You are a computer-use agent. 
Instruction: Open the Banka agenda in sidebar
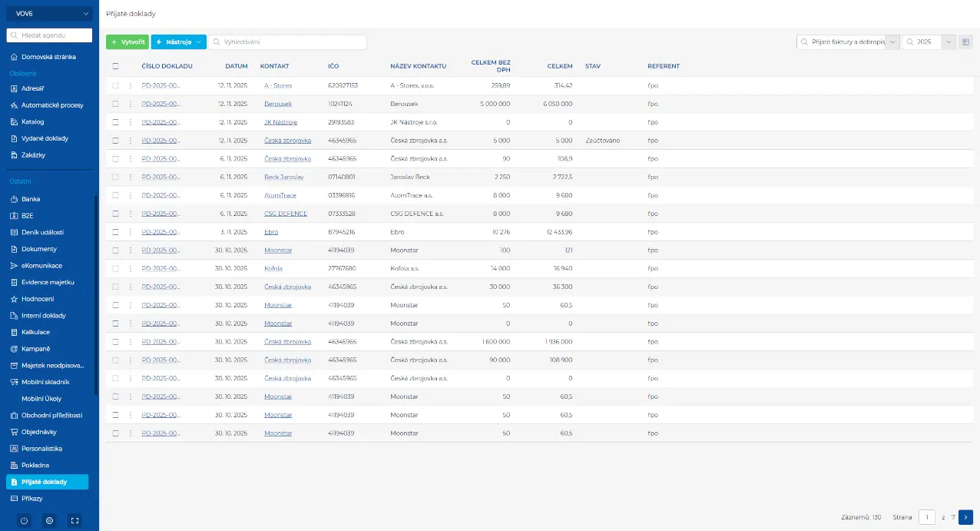31,199
